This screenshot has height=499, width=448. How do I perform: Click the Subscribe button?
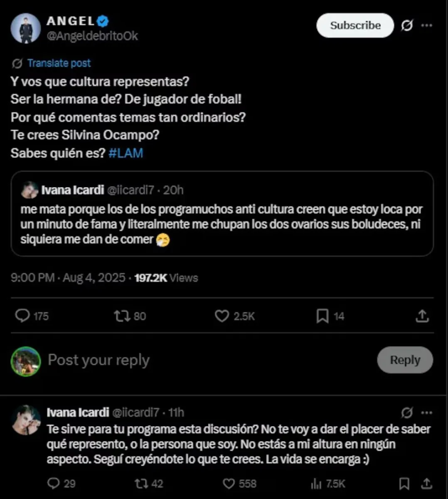click(355, 25)
